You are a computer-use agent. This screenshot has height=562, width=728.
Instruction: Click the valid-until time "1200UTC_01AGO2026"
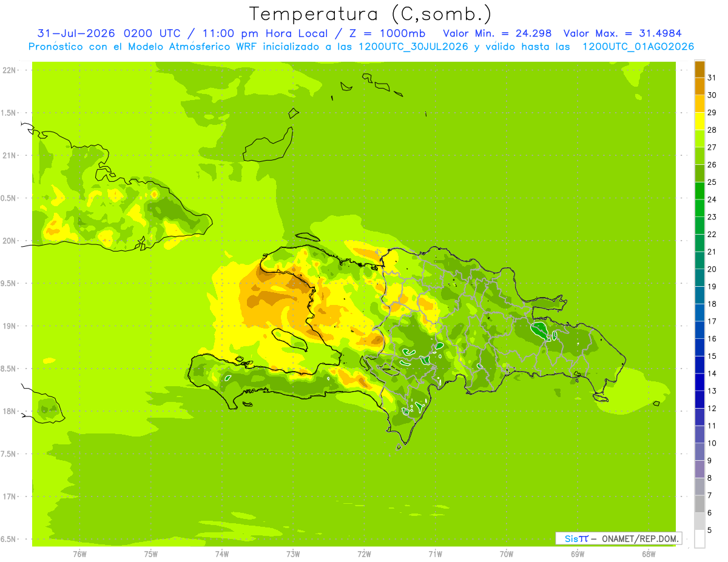638,47
